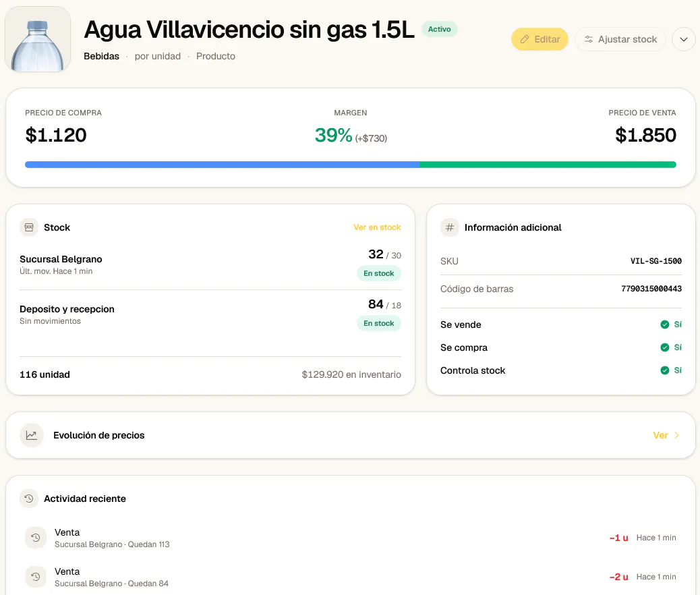Click the SKU value VIL-SG-1500

(x=655, y=261)
